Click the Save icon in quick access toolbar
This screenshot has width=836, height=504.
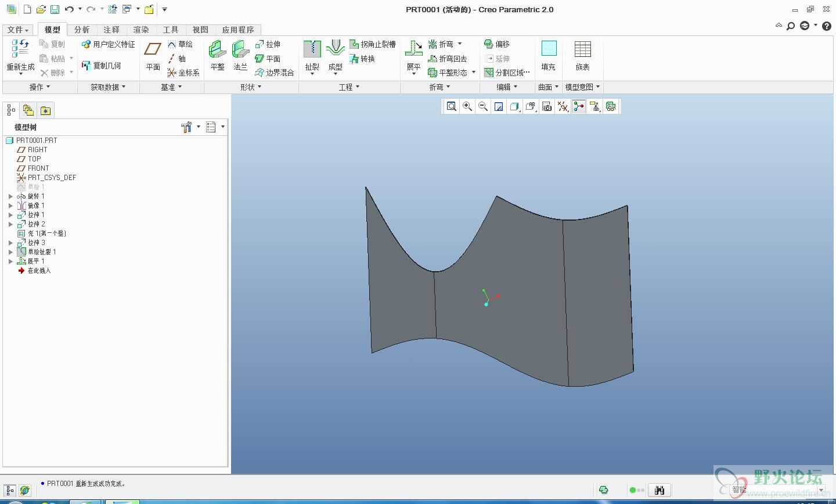click(x=54, y=9)
